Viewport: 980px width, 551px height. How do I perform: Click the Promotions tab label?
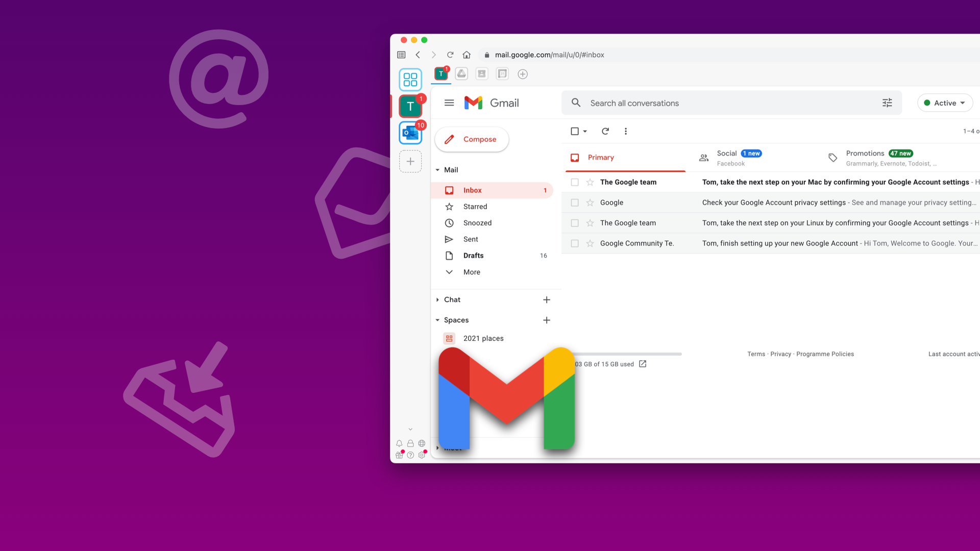[865, 153]
